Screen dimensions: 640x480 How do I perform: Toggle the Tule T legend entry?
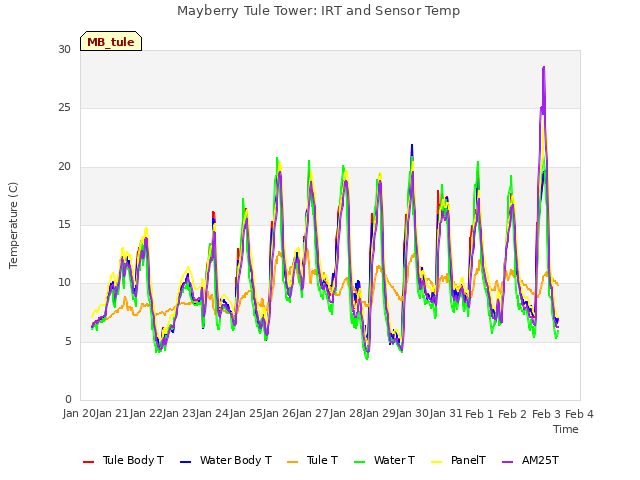(313, 460)
